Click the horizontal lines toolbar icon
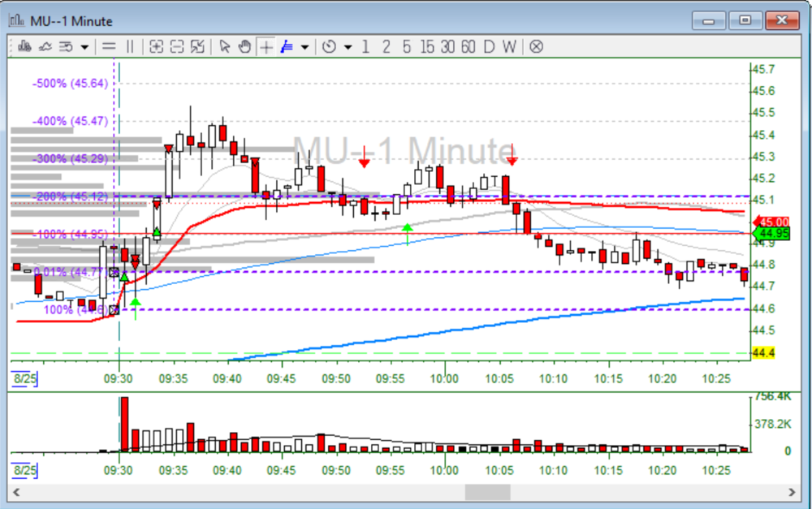 tap(108, 47)
